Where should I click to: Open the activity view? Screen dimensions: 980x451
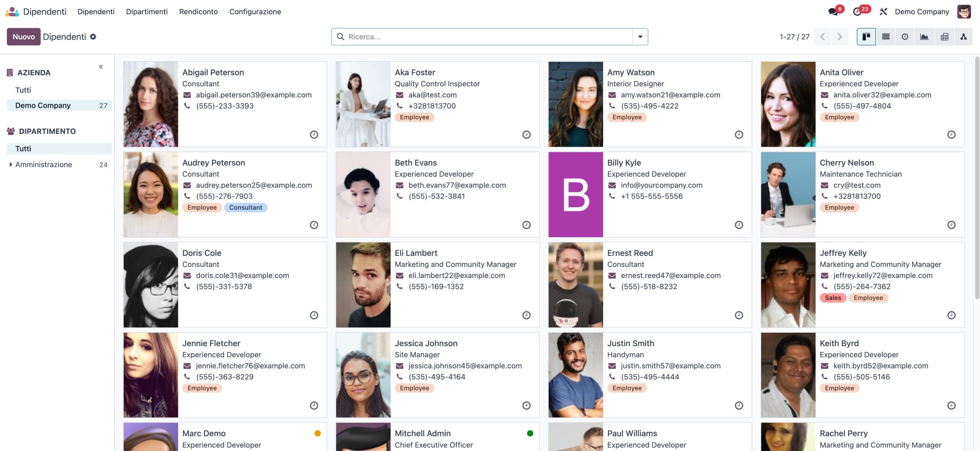pos(905,37)
